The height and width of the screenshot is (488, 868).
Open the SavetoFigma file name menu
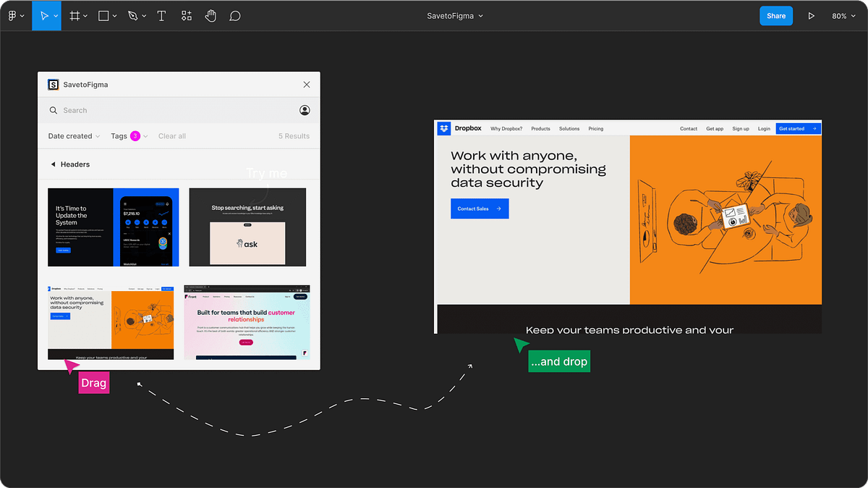point(454,15)
